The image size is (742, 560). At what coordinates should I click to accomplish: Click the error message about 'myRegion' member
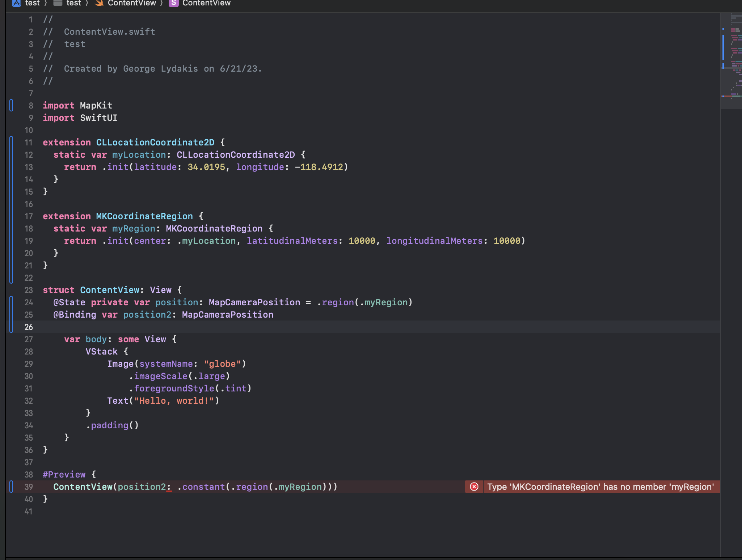pos(600,487)
